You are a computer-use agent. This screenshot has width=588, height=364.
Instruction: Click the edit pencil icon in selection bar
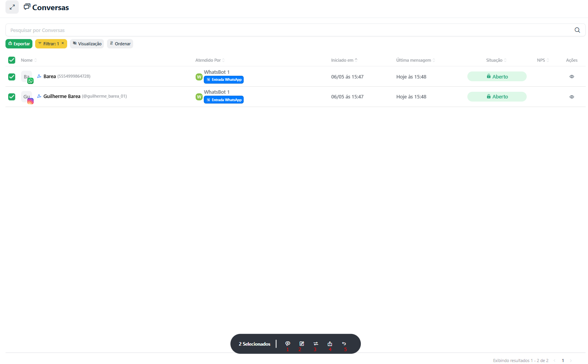pos(302,344)
